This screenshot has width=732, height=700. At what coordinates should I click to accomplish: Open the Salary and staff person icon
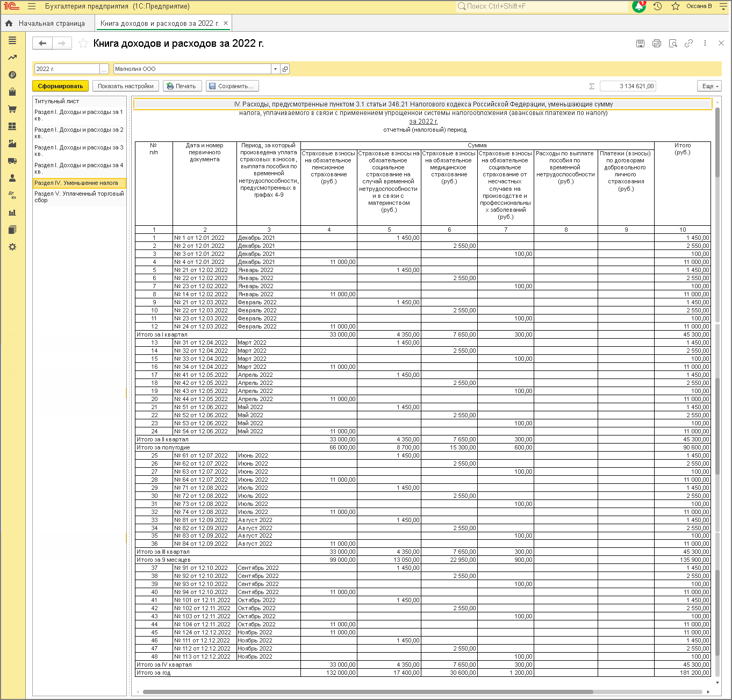[x=12, y=178]
